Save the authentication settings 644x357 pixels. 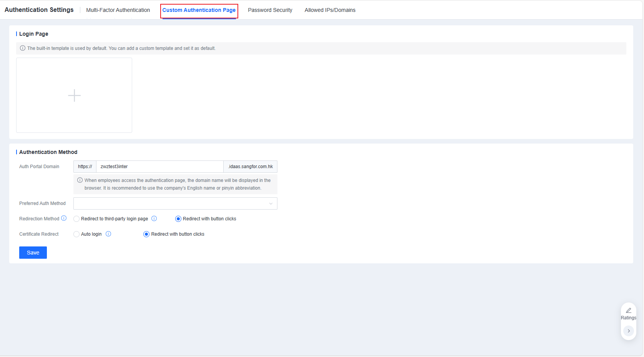33,253
